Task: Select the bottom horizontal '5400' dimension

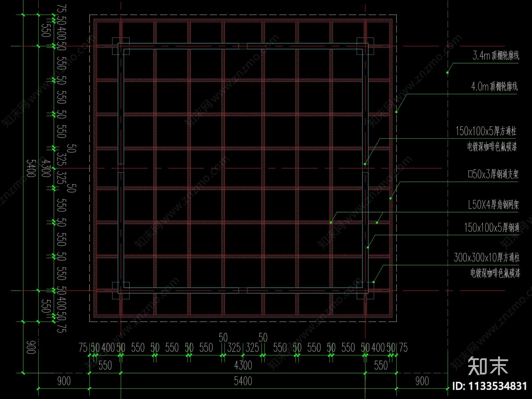Action: coord(243,381)
